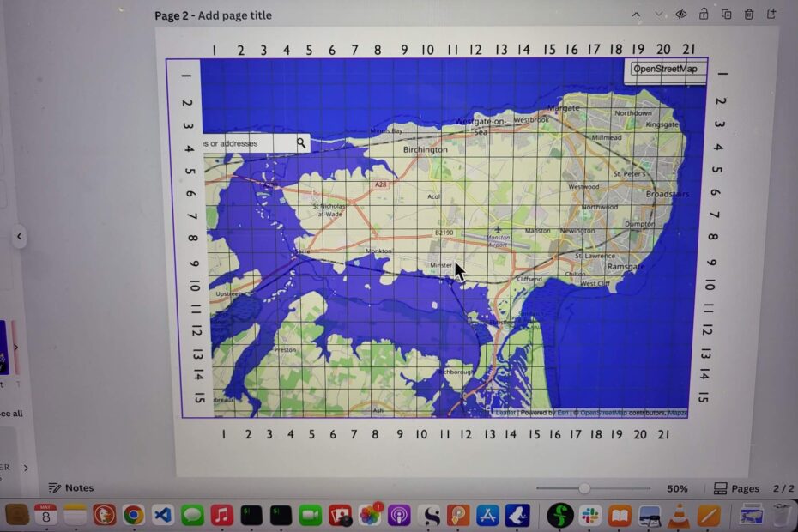The image size is (798, 532).
Task: Open Google Chrome from the Dock
Action: click(133, 516)
